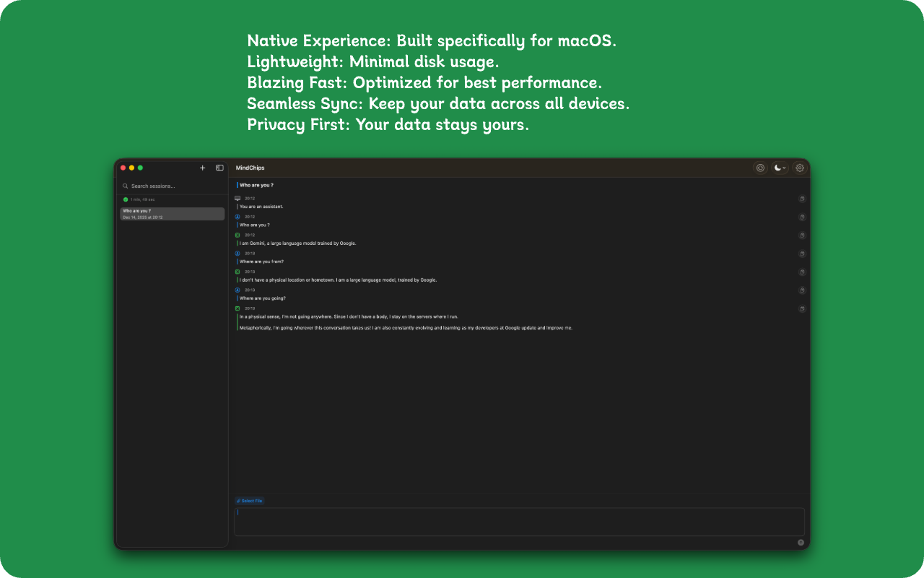Click the green status checkmark indicator
The height and width of the screenshot is (578, 924).
[124, 199]
